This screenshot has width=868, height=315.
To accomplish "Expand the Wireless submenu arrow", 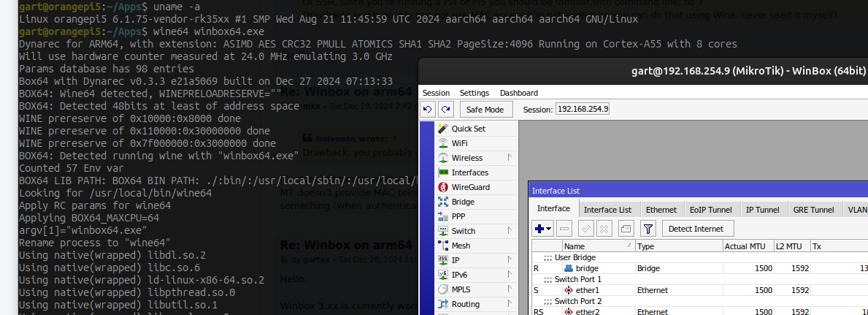I will point(510,158).
